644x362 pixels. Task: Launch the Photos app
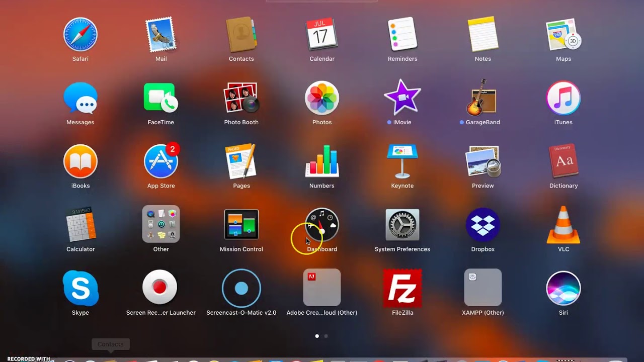tap(322, 98)
